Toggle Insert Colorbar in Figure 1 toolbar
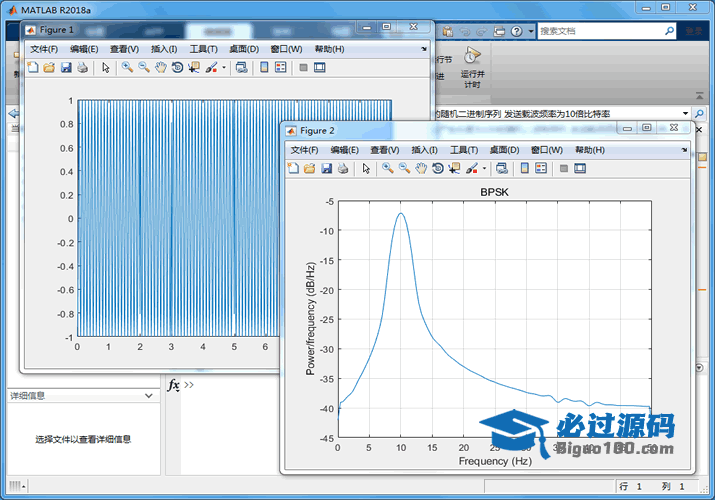 pos(264,68)
